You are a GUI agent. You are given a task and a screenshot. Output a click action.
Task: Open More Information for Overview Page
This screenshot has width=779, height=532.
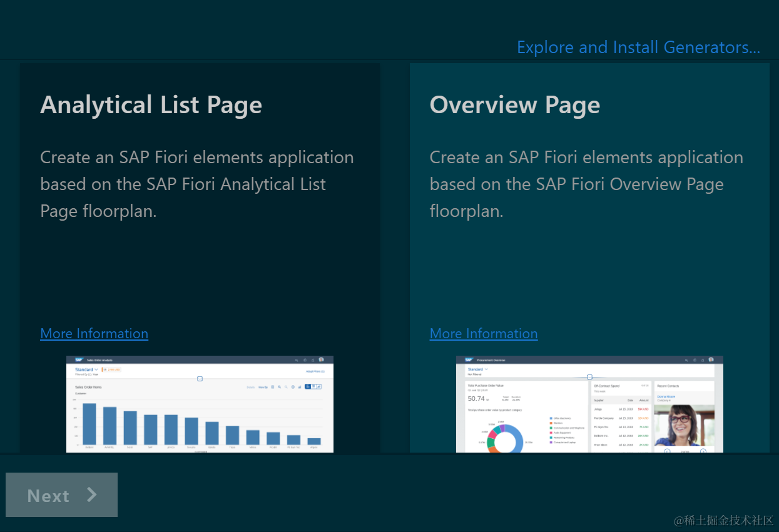(x=484, y=334)
